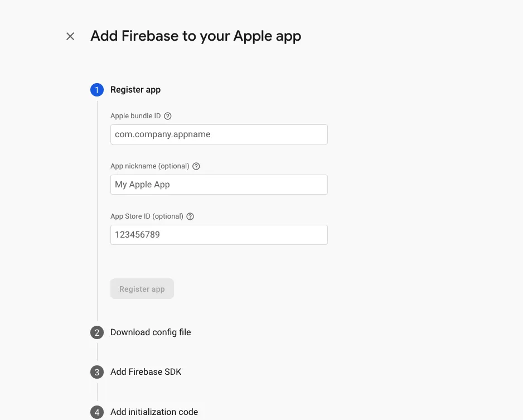This screenshot has width=523, height=420.
Task: Expand the Add Firebase SDK step
Action: [146, 372]
